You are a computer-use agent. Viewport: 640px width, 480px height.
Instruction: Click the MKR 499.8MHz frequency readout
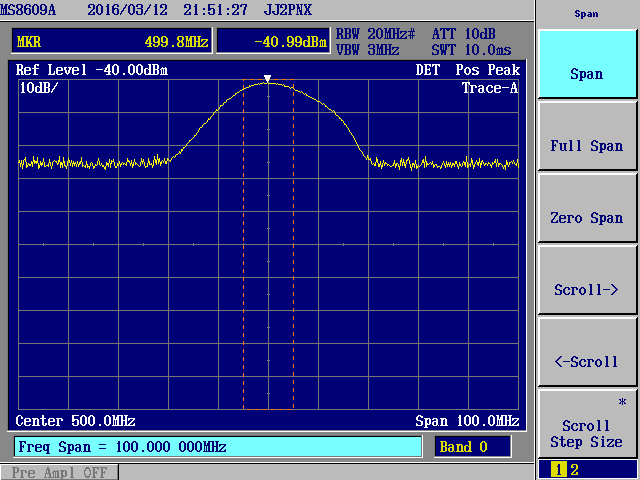112,41
